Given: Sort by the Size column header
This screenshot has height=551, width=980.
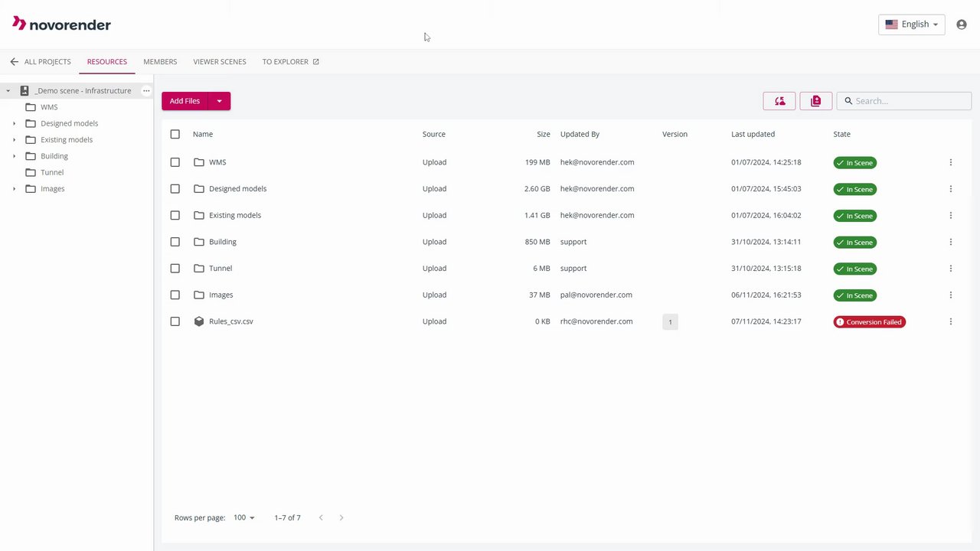Looking at the screenshot, I should click(544, 134).
